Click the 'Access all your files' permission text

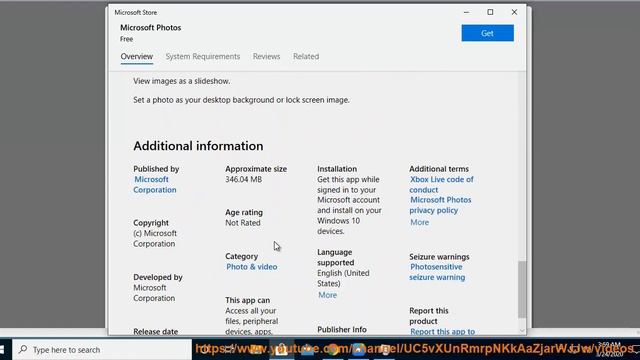coord(251,321)
